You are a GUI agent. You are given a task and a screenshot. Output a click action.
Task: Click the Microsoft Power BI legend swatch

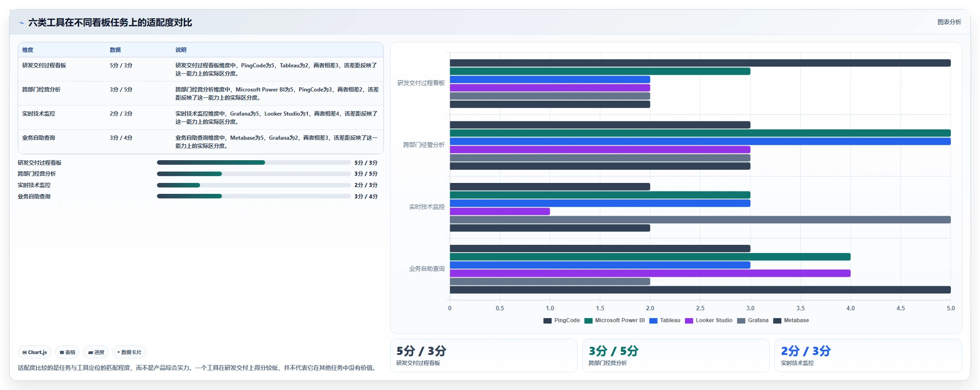coord(588,320)
